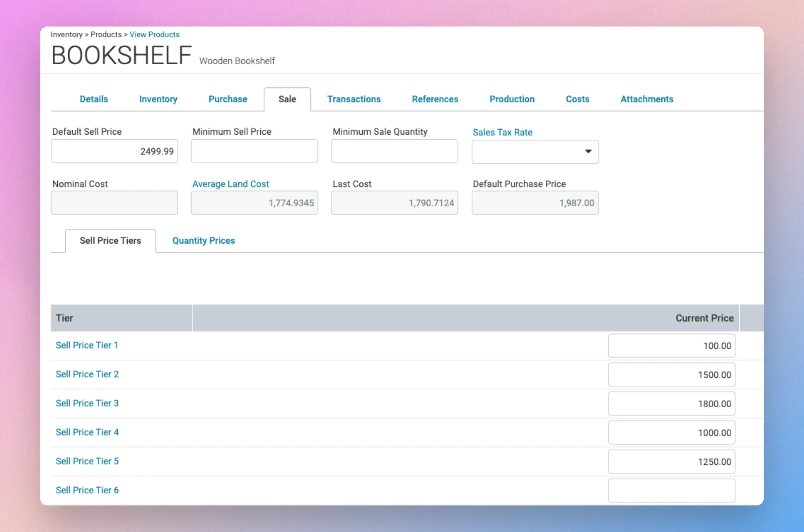Open the Sell Price Tier 2 link

pos(87,374)
